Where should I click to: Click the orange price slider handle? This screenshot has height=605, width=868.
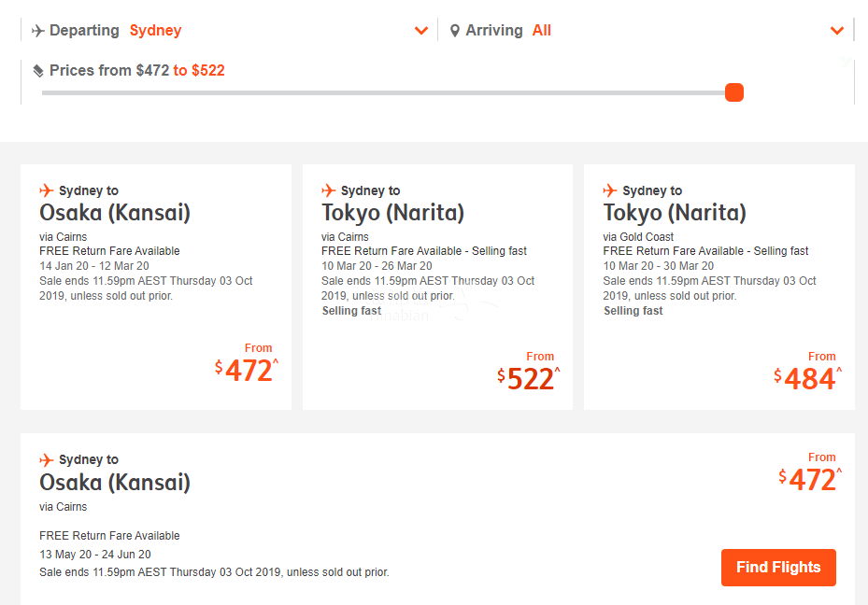734,92
